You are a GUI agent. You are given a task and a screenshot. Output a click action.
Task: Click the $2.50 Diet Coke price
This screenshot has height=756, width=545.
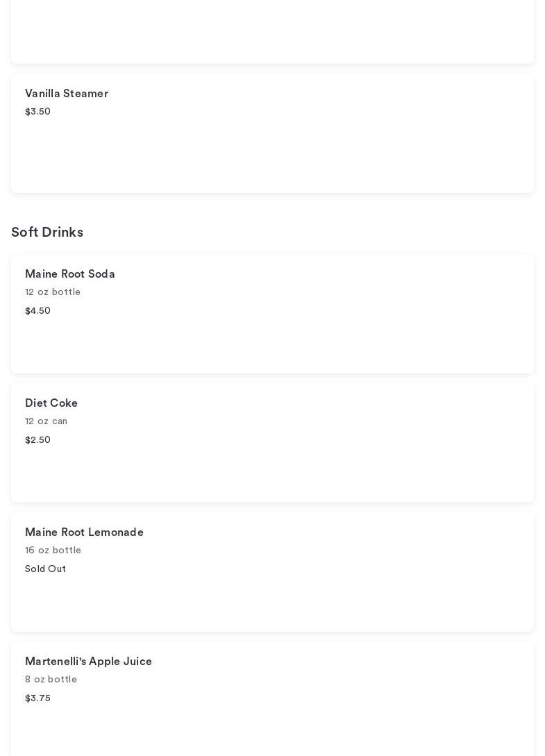(x=37, y=439)
